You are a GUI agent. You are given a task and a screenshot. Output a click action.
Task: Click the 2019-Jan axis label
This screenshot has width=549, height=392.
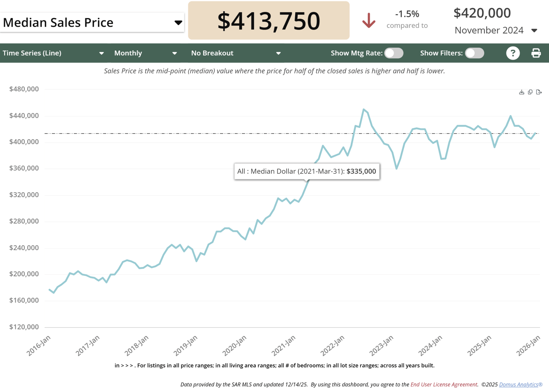pyautogui.click(x=185, y=346)
